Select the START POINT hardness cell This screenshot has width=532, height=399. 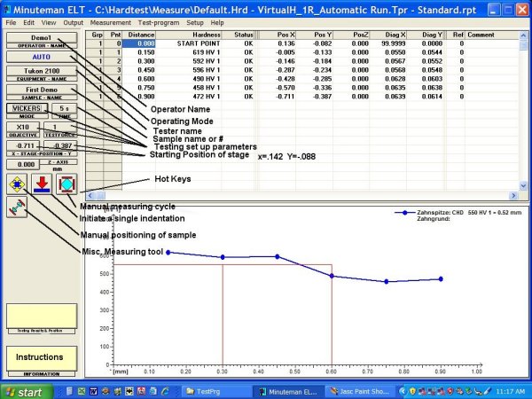[x=189, y=43]
